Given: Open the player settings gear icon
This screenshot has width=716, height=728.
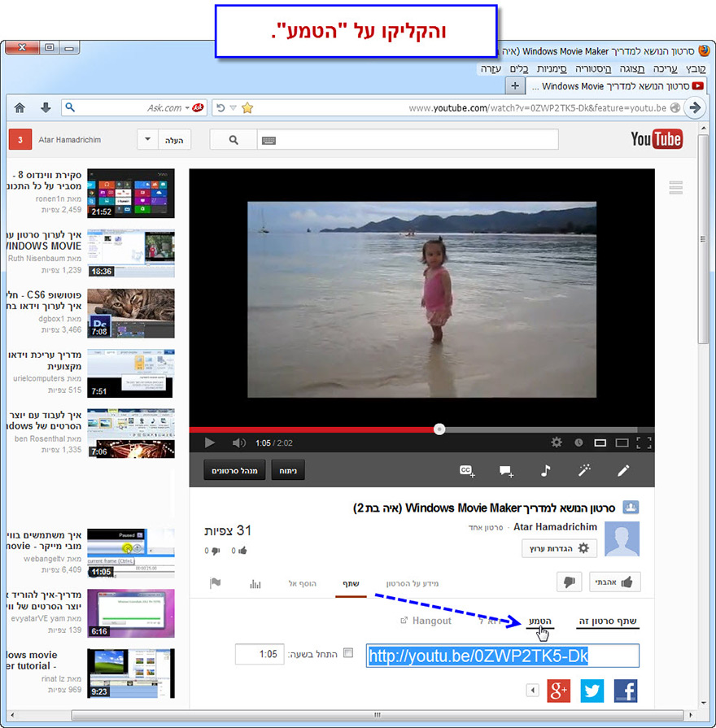Looking at the screenshot, I should (x=557, y=442).
